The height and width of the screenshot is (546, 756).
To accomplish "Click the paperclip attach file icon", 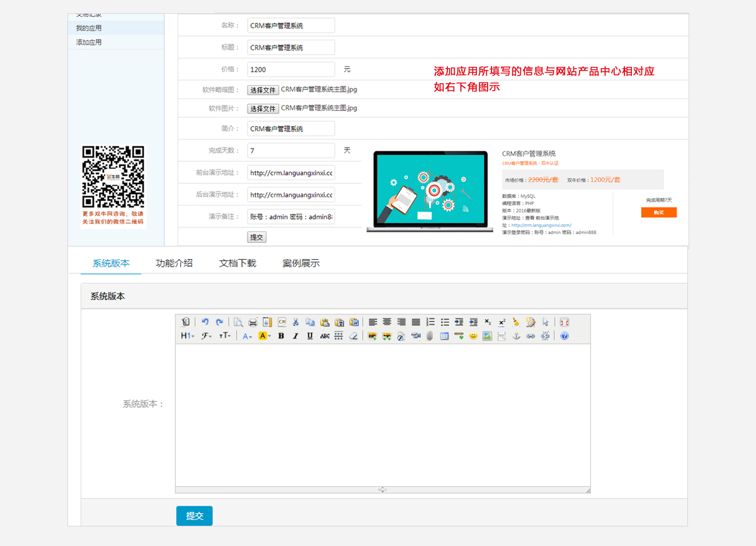I will coord(429,336).
